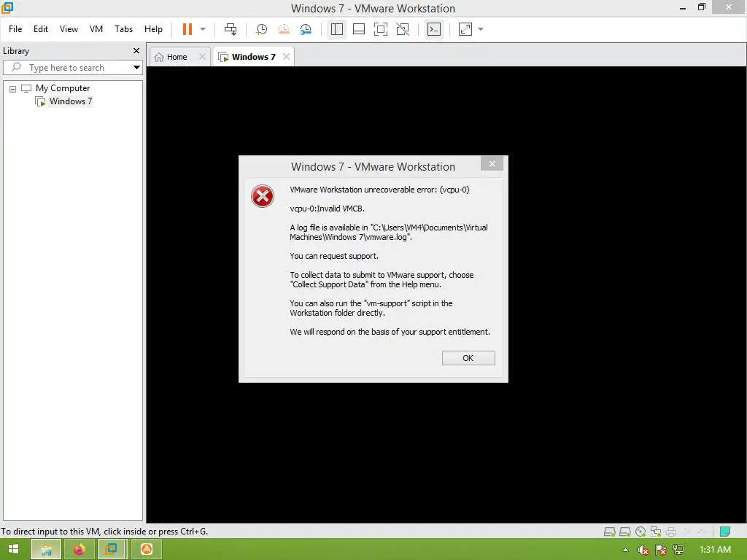Open the snapshot manager with the wrench icon
747x560 pixels.
[x=306, y=29]
